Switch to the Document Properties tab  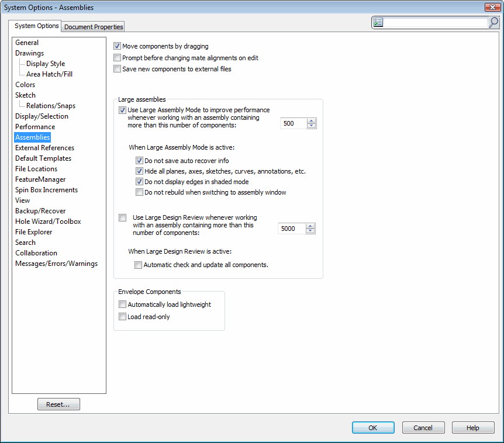(94, 27)
